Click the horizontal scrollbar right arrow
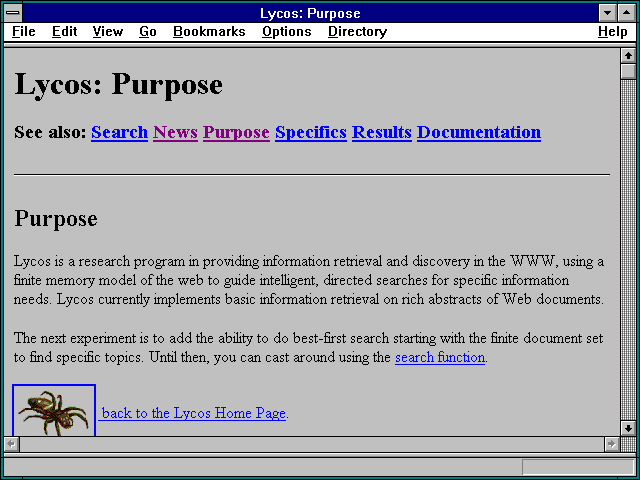 pyautogui.click(x=611, y=444)
